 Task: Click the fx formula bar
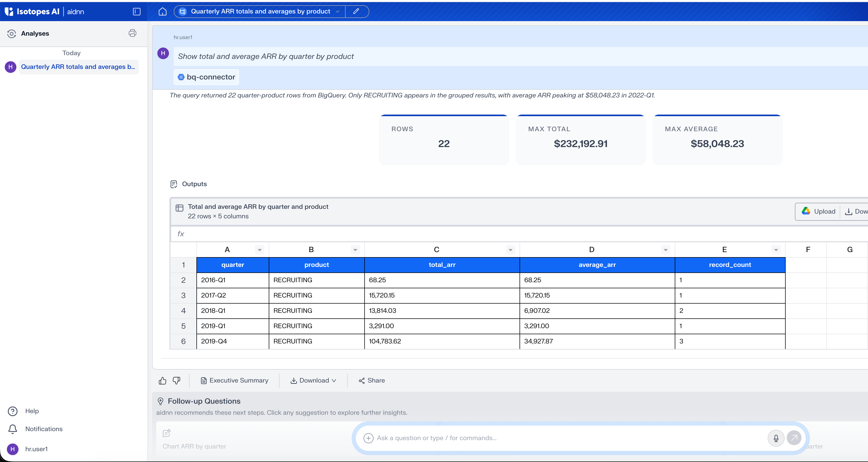click(519, 234)
